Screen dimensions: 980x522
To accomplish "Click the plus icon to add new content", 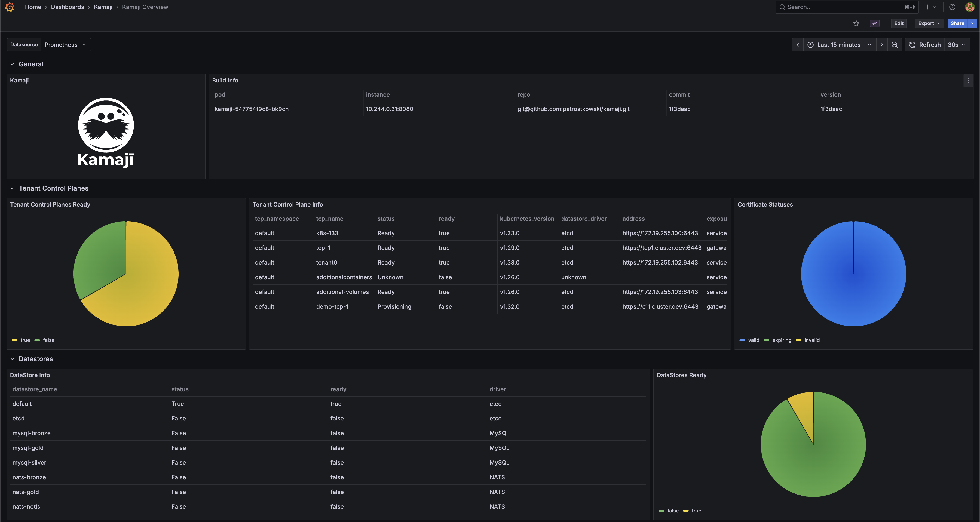I will pyautogui.click(x=927, y=7).
